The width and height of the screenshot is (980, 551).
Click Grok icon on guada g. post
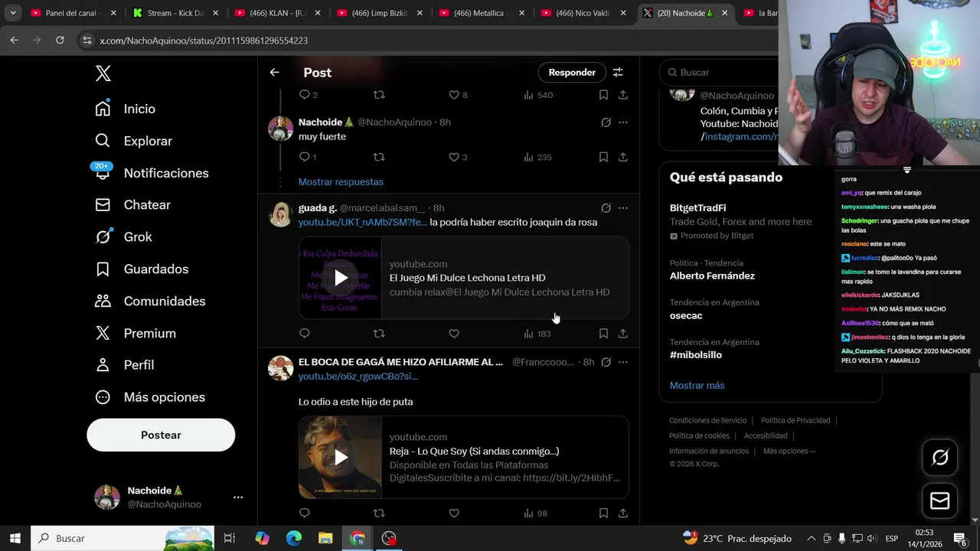pyautogui.click(x=606, y=208)
